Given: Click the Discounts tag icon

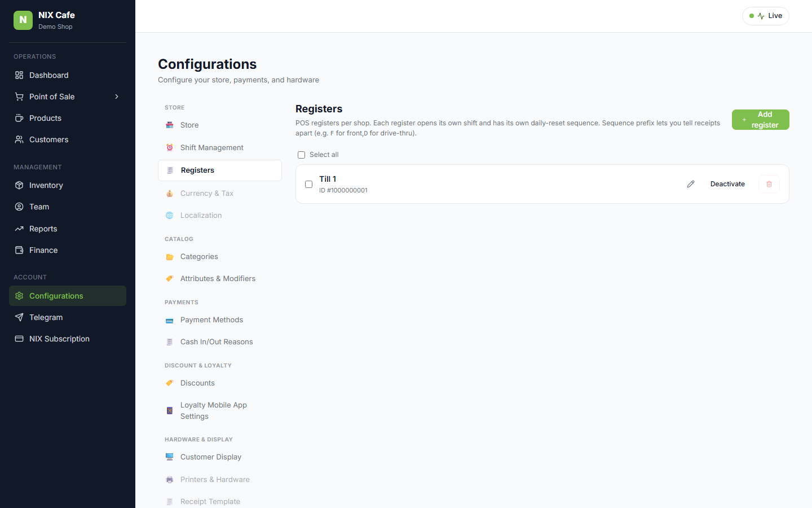Looking at the screenshot, I should pos(170,383).
